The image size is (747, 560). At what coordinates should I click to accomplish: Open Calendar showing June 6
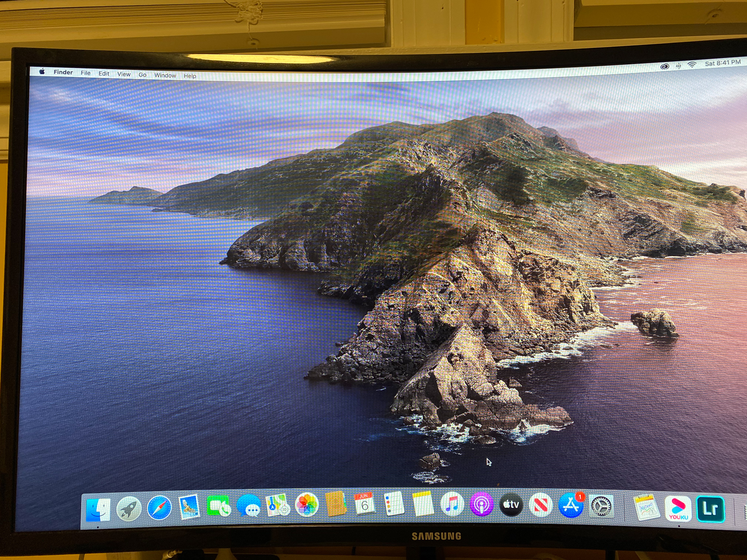click(x=364, y=504)
